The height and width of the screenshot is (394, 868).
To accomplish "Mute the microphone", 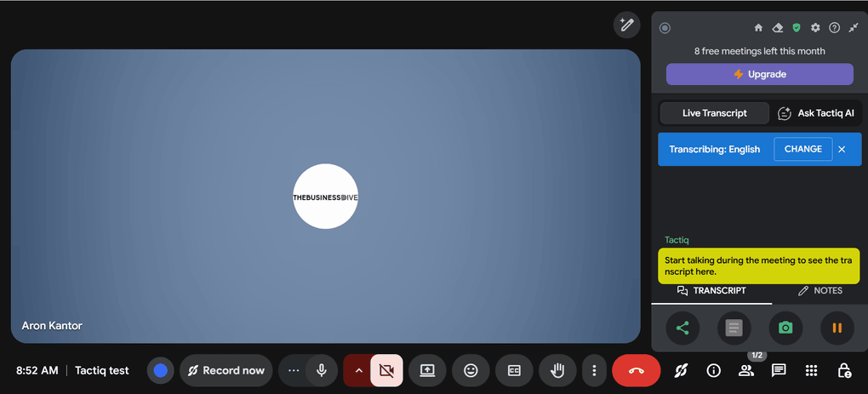I will [x=322, y=371].
